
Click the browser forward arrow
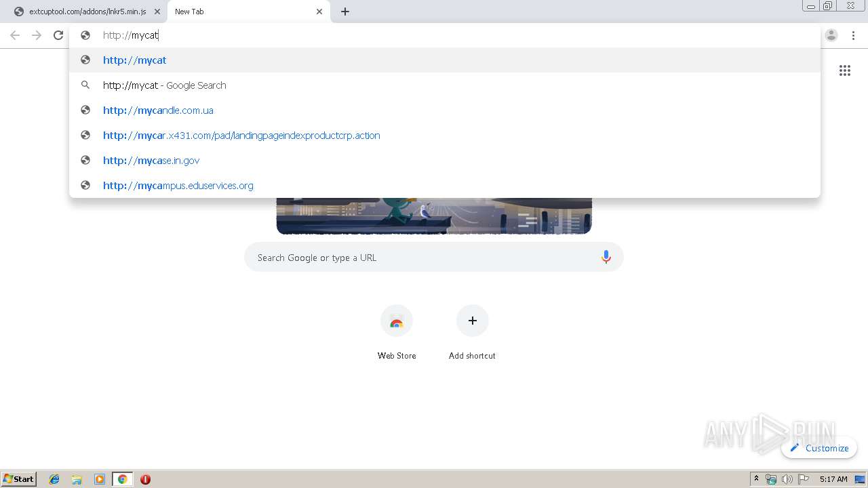pos(37,35)
